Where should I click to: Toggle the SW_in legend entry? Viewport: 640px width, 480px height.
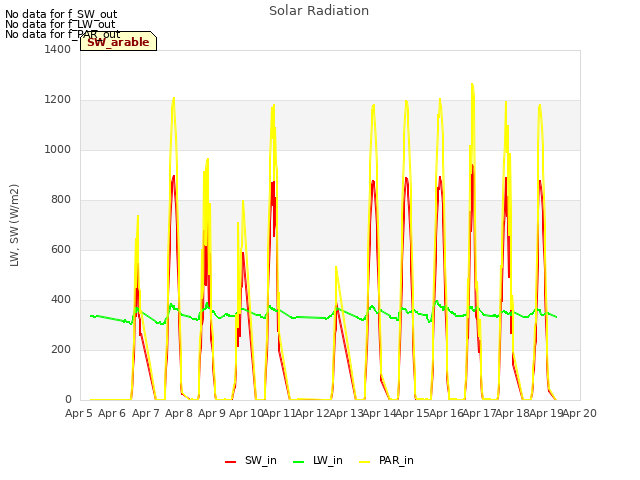click(251, 460)
